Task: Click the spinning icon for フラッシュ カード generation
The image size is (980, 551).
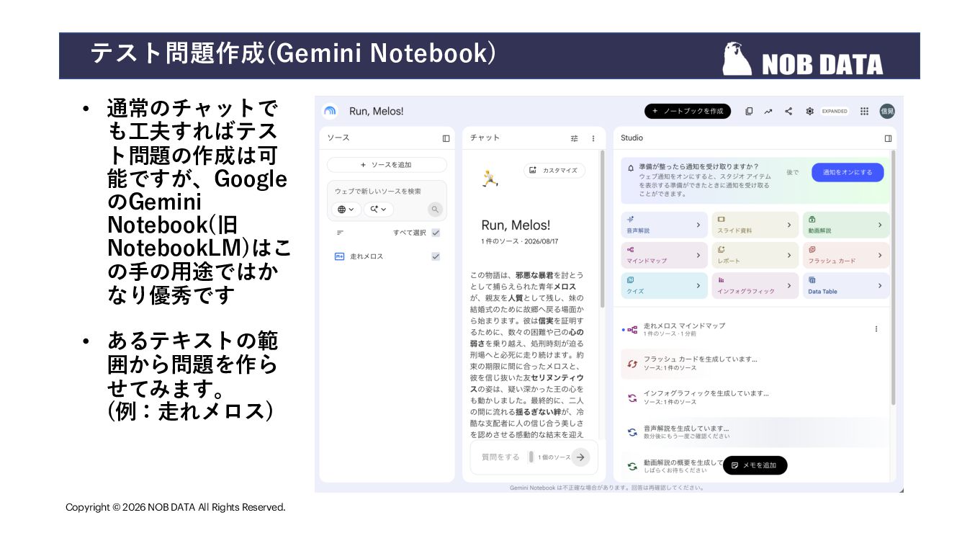Action: tap(632, 364)
